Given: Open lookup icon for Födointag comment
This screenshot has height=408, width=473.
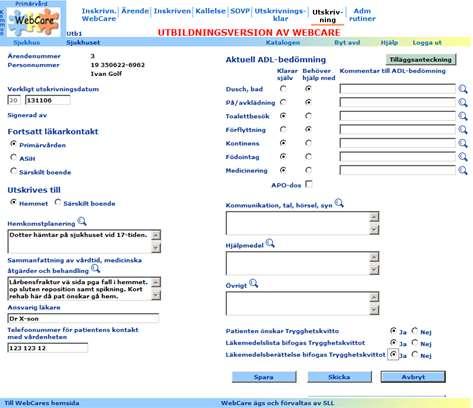Looking at the screenshot, I should 463,157.
